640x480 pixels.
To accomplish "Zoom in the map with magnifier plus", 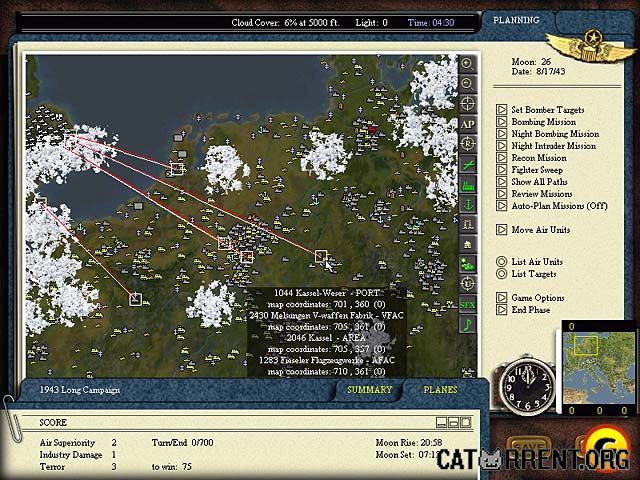I will (x=467, y=64).
